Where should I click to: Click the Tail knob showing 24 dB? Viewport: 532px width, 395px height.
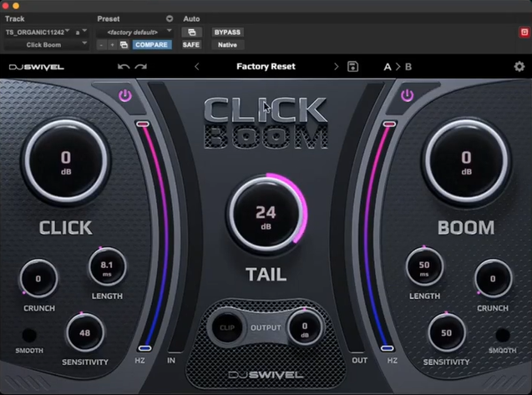266,214
